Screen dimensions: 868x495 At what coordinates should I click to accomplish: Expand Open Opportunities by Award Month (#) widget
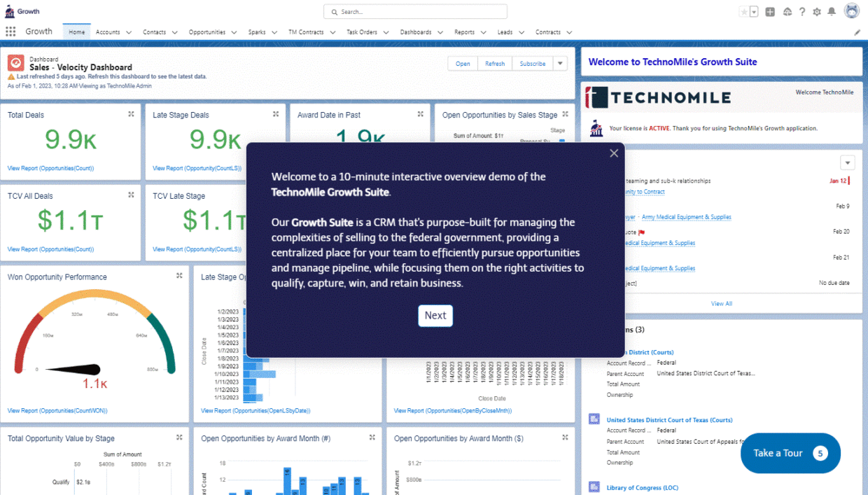372,438
